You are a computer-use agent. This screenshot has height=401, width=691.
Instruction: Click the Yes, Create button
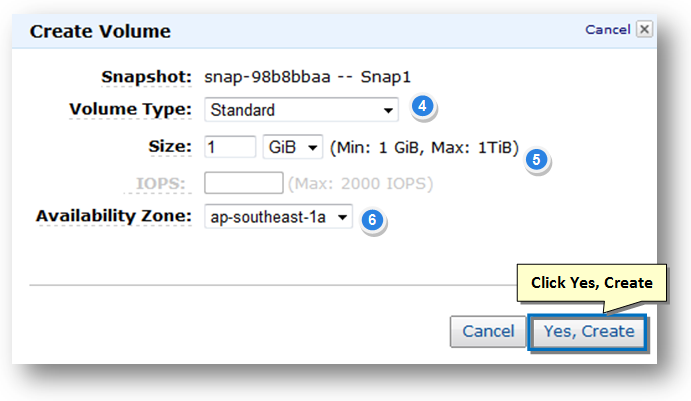(x=588, y=332)
